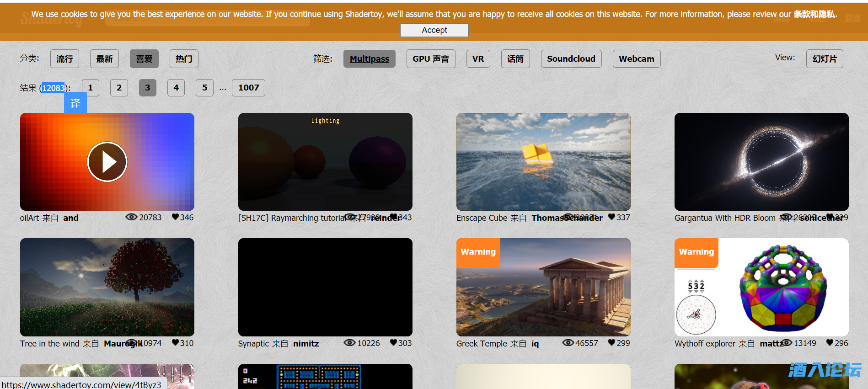Jump to last page 1007
This screenshot has width=868, height=389.
coord(248,88)
